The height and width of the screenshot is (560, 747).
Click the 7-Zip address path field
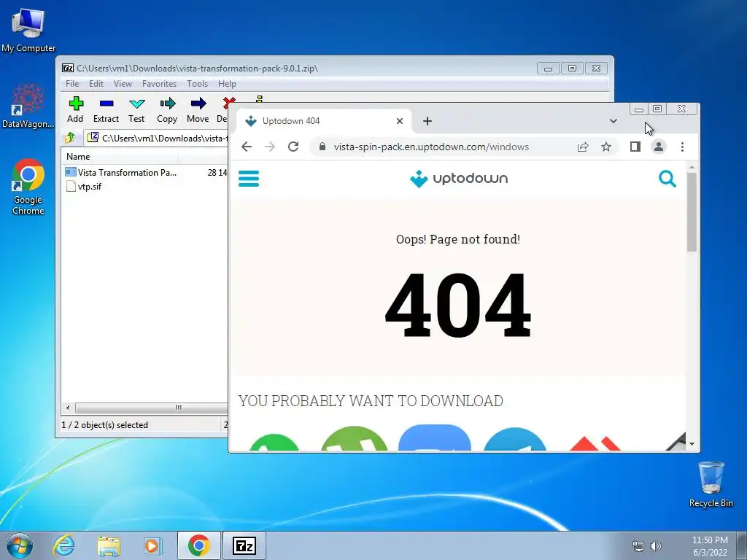(158, 138)
